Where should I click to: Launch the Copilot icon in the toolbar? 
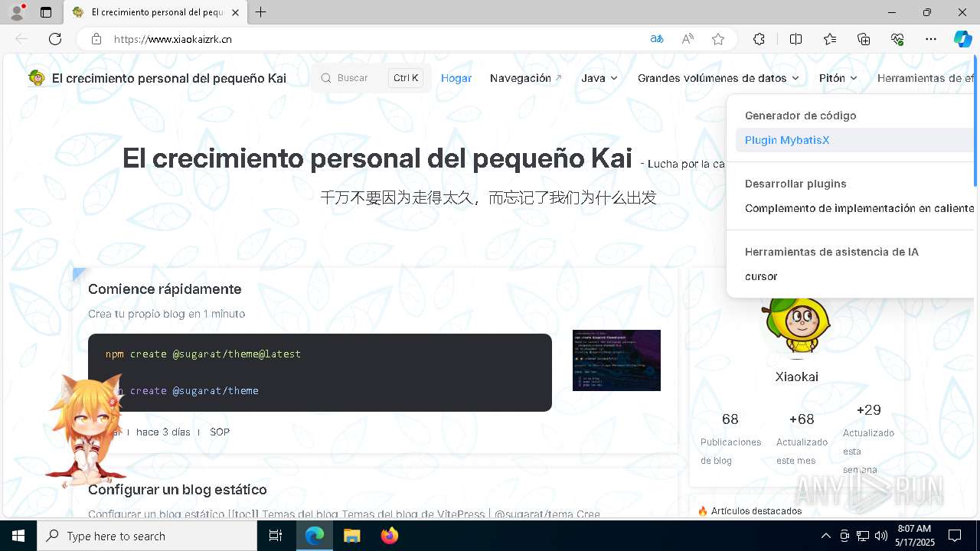(962, 39)
